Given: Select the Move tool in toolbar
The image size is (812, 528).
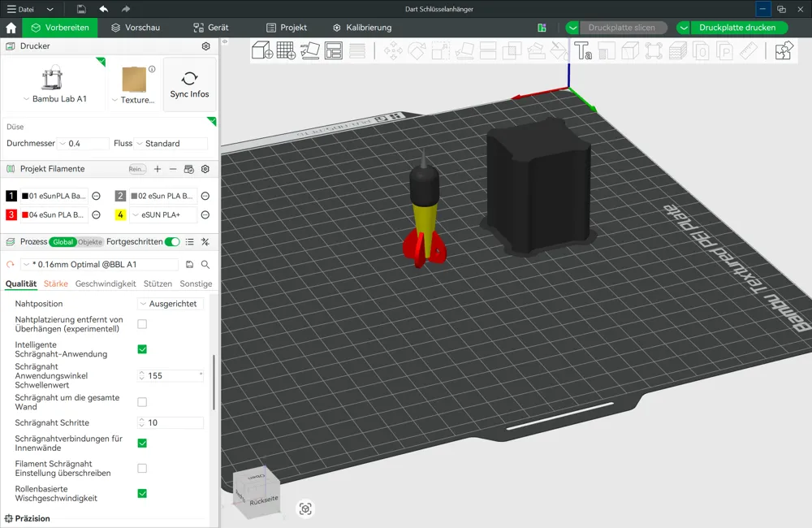Looking at the screenshot, I should coord(393,51).
